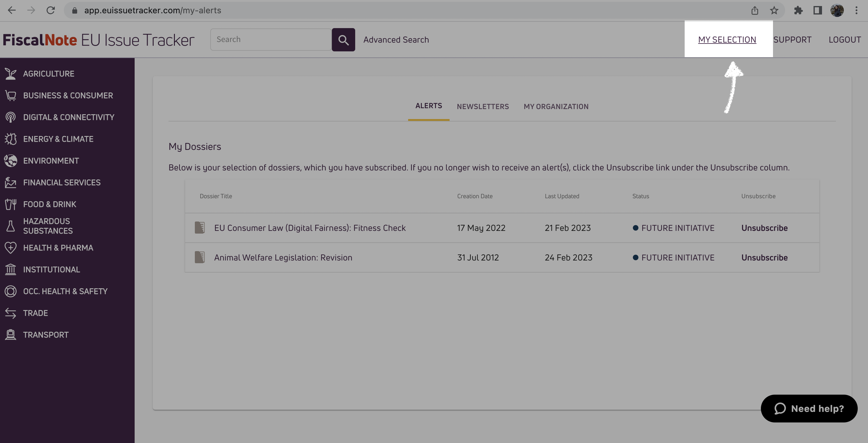Unsubscribe from EU Consumer Law dossier
Screen dimensions: 868x443
(x=764, y=228)
